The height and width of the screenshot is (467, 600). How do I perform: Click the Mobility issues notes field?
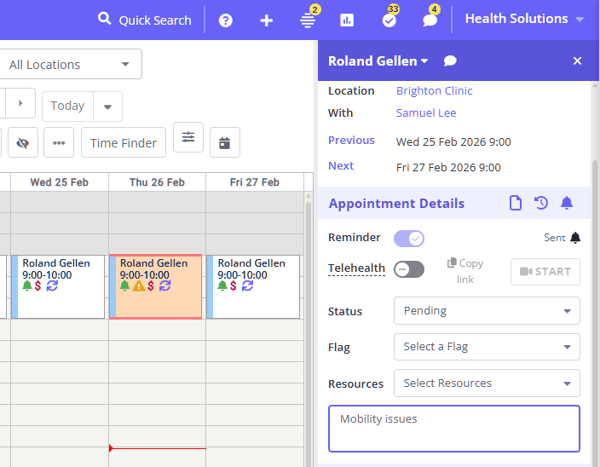point(454,428)
